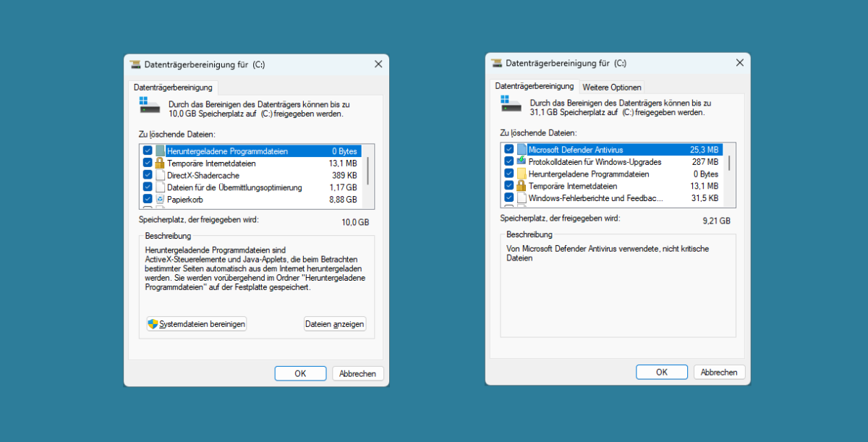Click the icon beside Protokolldateien für Windows-Upgrades
The image size is (868, 442).
coord(520,162)
